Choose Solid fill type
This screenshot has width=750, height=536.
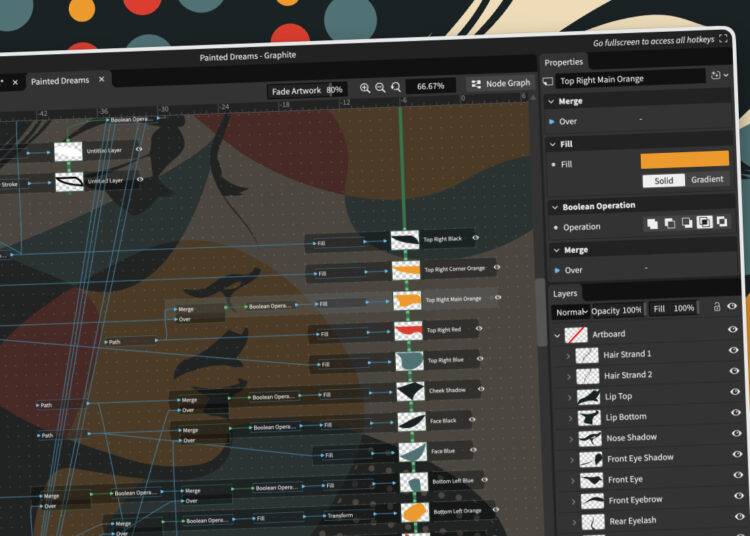[663, 180]
